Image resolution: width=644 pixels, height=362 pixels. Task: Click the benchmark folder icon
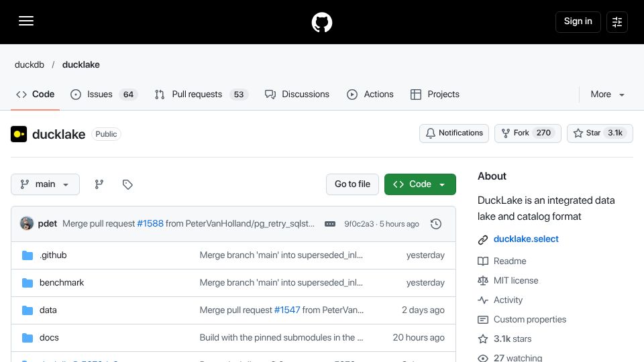(x=28, y=283)
